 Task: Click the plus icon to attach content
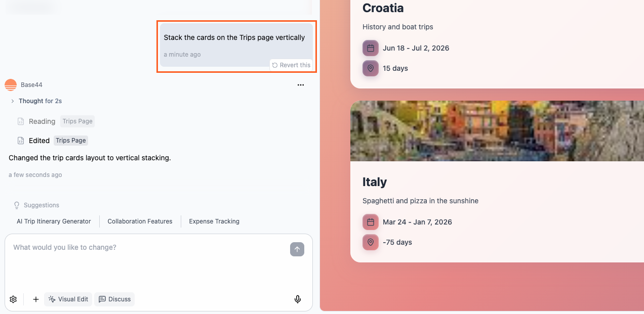(x=35, y=299)
